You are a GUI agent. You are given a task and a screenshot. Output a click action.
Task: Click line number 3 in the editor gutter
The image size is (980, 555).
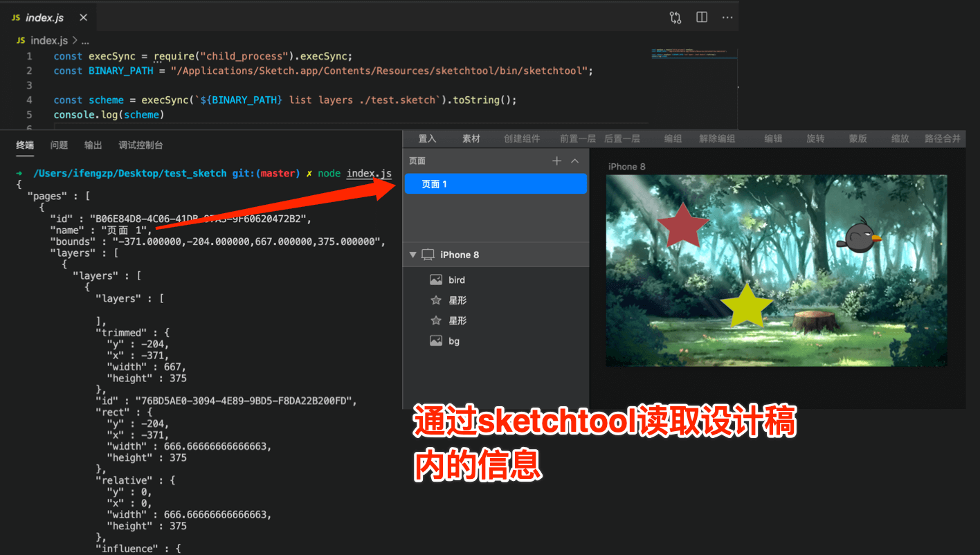pos(29,85)
